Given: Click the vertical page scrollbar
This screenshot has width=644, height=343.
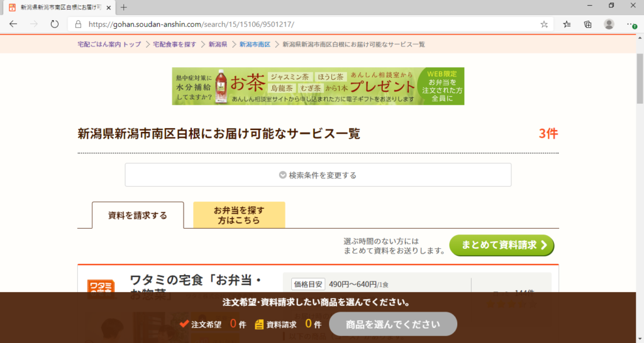Looking at the screenshot, I should point(640,78).
